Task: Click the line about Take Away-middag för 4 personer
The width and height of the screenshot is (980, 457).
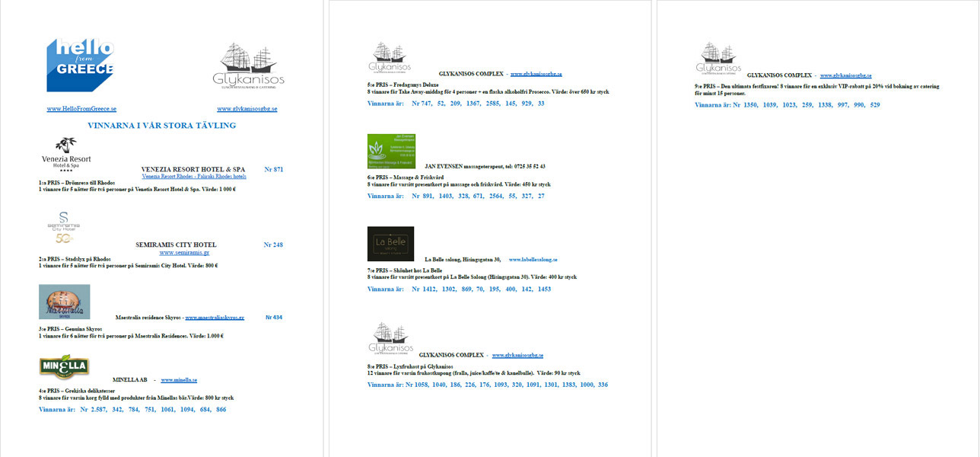Action: [x=488, y=92]
